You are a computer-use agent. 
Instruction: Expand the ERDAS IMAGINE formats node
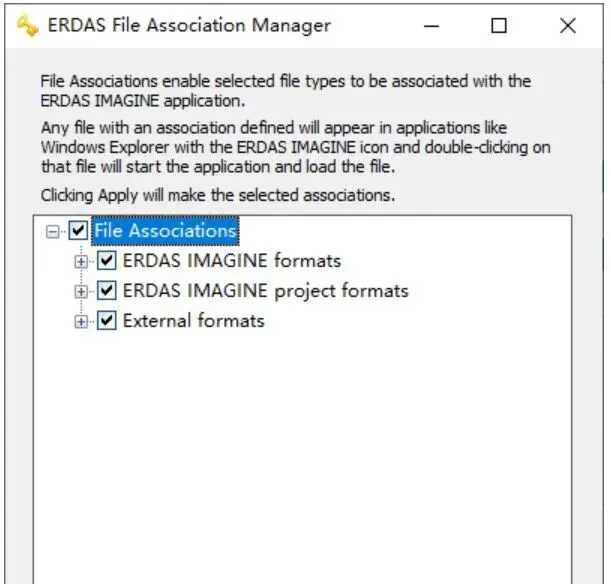(82, 261)
